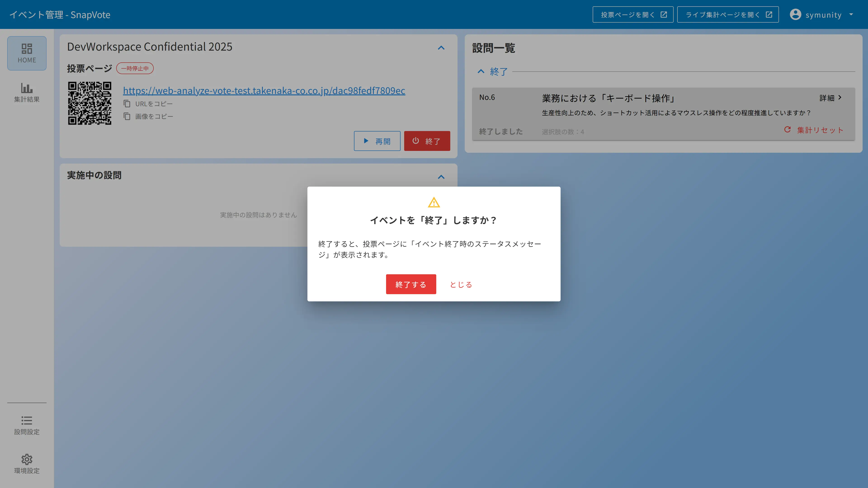868x488 pixels.
Task: Open the voting page URL link
Action: coord(264,90)
